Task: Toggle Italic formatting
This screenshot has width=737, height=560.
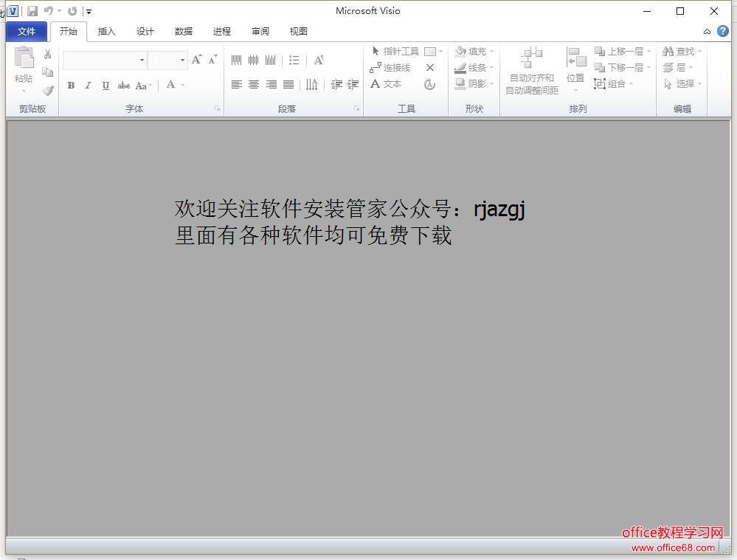Action: (88, 85)
